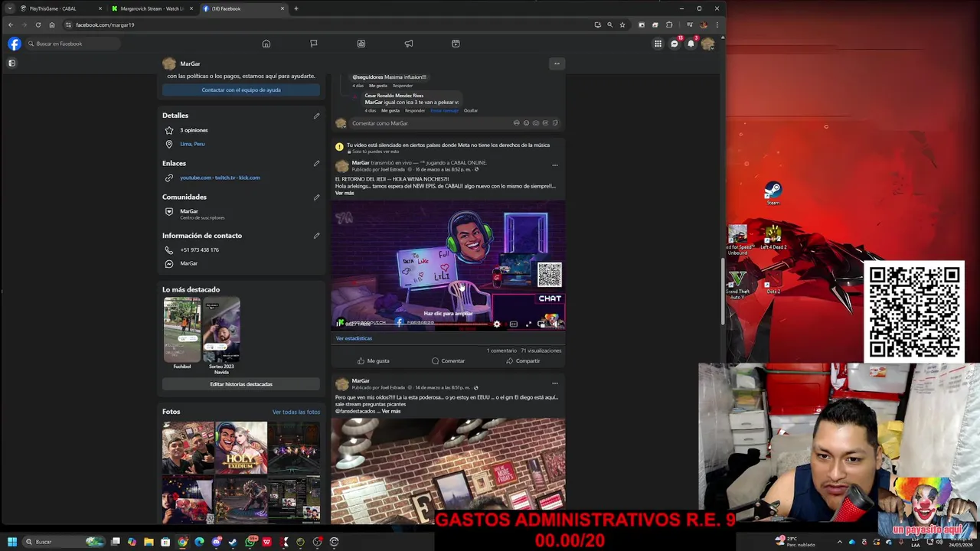Open the Lima, Peru location link
980x551 pixels.
click(192, 144)
